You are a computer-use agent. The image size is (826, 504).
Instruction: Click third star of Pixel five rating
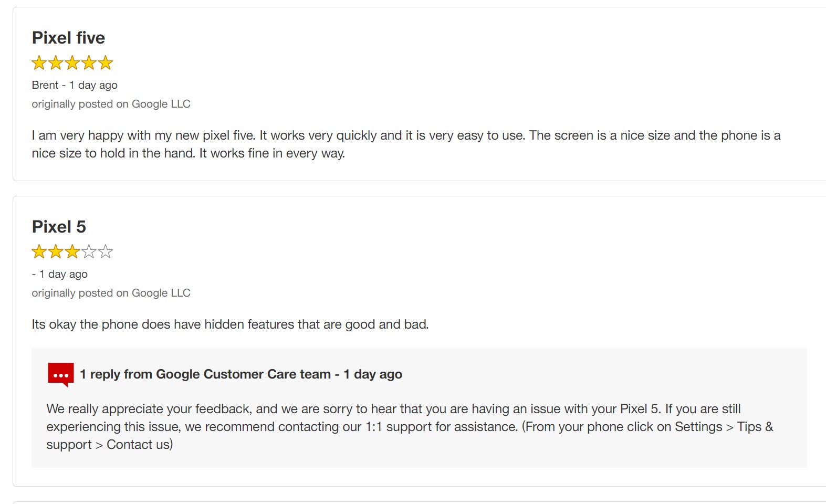tap(72, 63)
